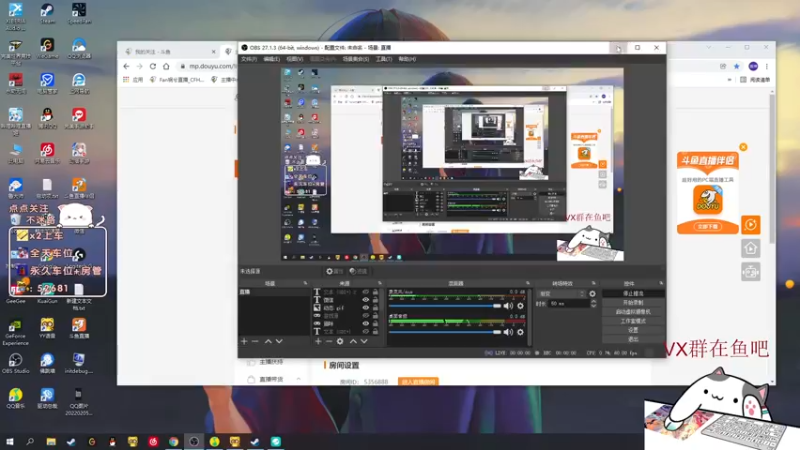
Task: Open Chrome profile avatar
Action: click(753, 66)
